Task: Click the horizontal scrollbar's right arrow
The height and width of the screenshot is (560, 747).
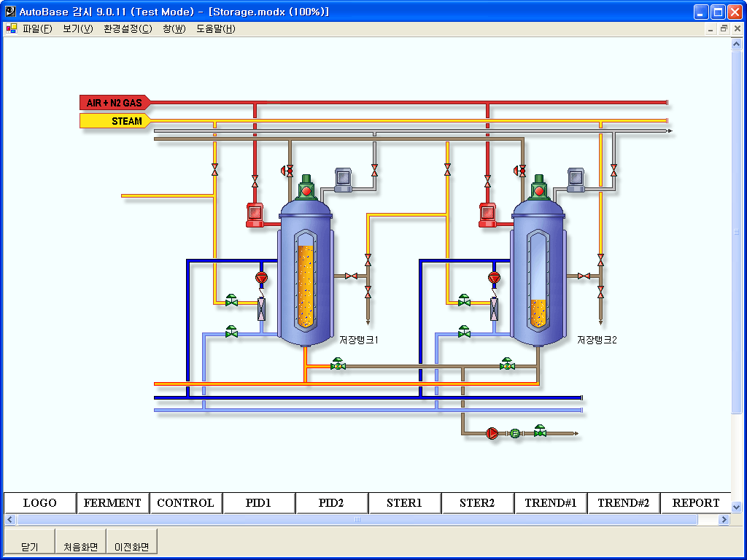Action: [724, 520]
